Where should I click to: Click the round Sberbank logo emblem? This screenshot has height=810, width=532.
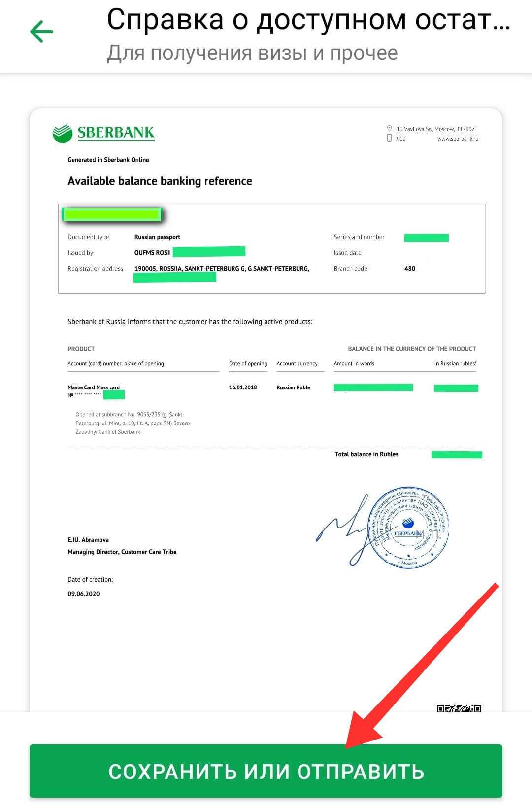63,133
